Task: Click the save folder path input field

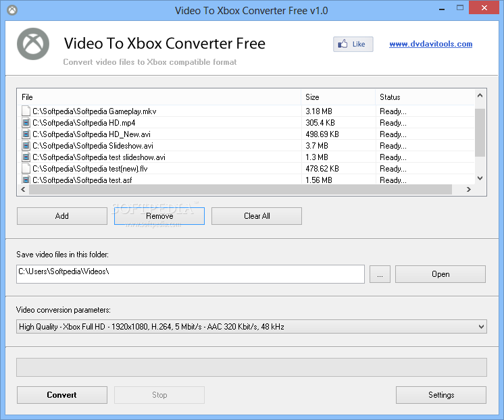Action: 191,274
